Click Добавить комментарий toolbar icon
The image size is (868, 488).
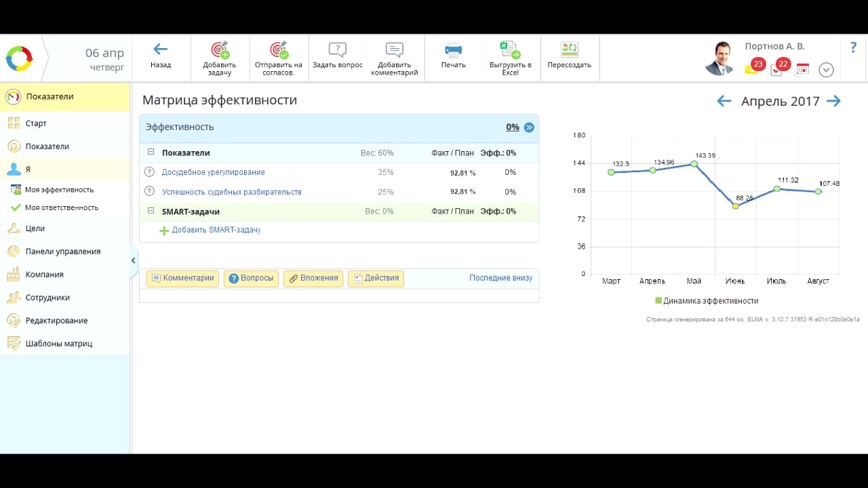[x=395, y=50]
